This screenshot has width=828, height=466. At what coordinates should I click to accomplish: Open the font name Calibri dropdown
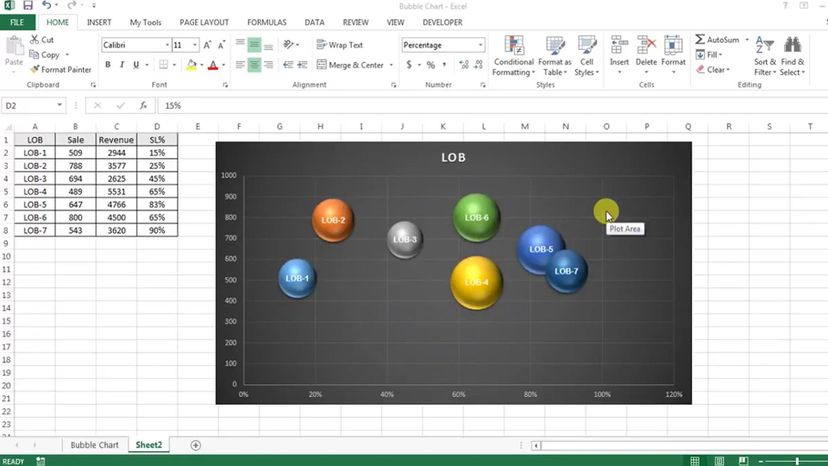click(x=167, y=45)
